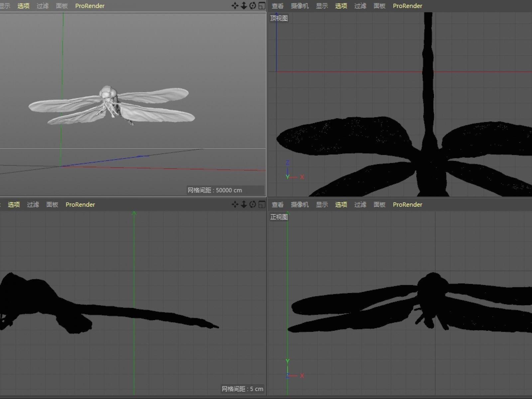The image size is (532, 399).
Task: Click the '网格间距 : 5 cm' readout
Action: pyautogui.click(x=242, y=389)
